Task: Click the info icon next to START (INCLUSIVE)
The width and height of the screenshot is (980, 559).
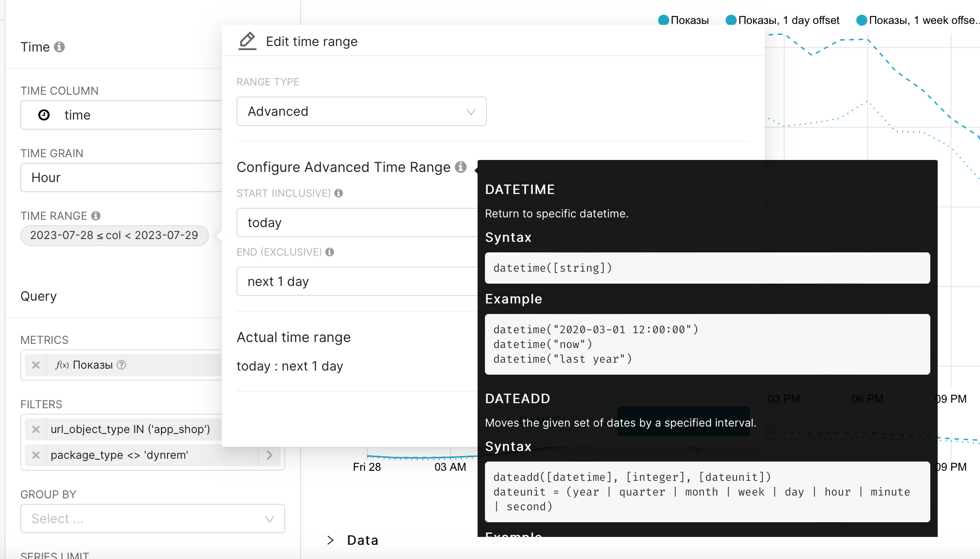Action: (x=339, y=194)
